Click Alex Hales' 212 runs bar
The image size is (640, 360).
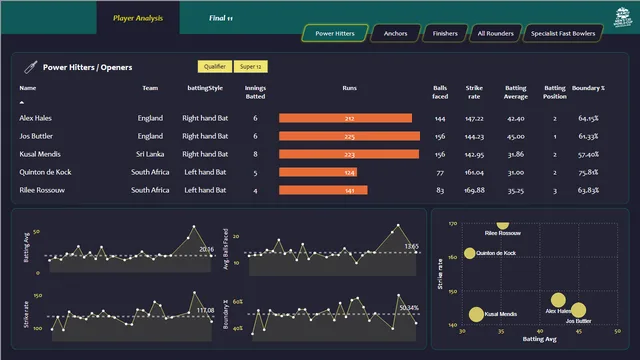click(345, 118)
